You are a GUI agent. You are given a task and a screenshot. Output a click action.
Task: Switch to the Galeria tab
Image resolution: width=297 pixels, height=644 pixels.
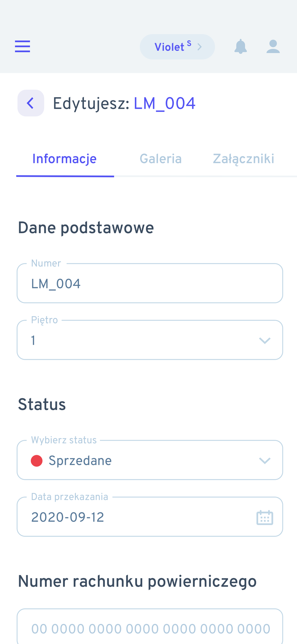point(161,159)
